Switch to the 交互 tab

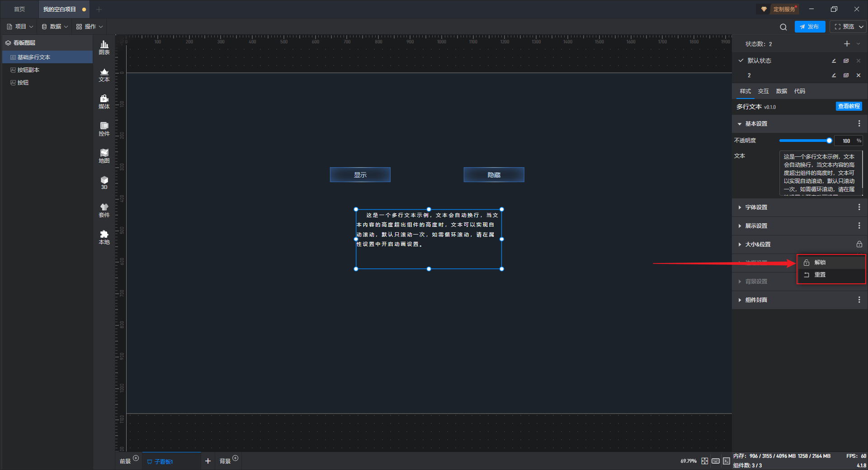click(763, 91)
